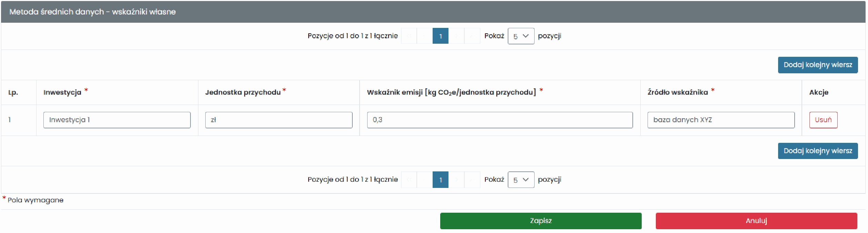Go to next page in top pagination
The height and width of the screenshot is (233, 868).
456,36
